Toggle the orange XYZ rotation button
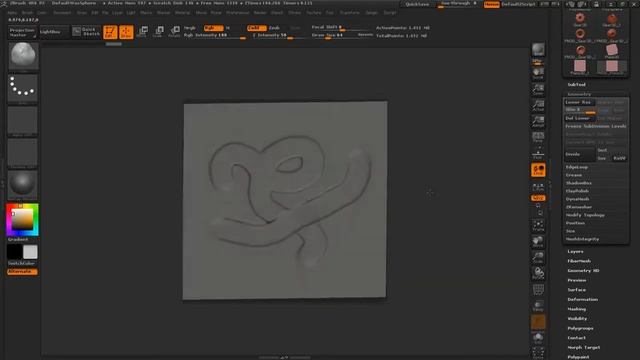Image resolution: width=640 pixels, height=360 pixels. (x=538, y=198)
